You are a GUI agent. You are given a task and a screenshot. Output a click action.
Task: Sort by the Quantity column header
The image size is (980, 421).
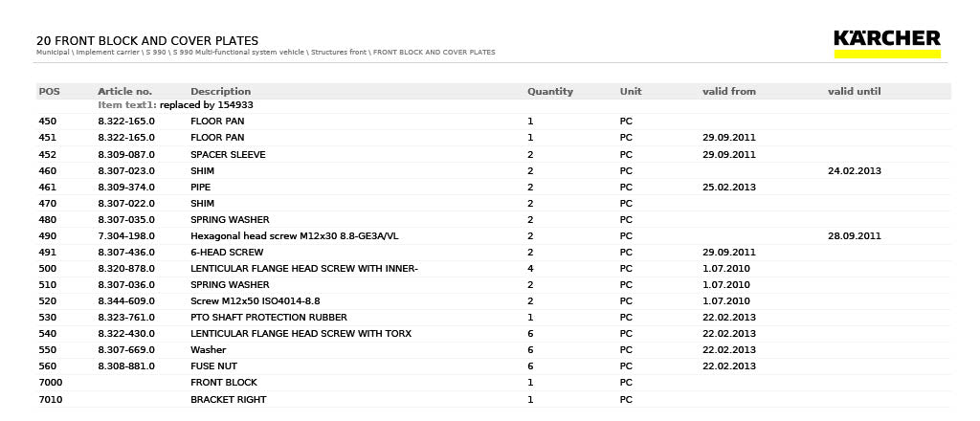pos(549,92)
